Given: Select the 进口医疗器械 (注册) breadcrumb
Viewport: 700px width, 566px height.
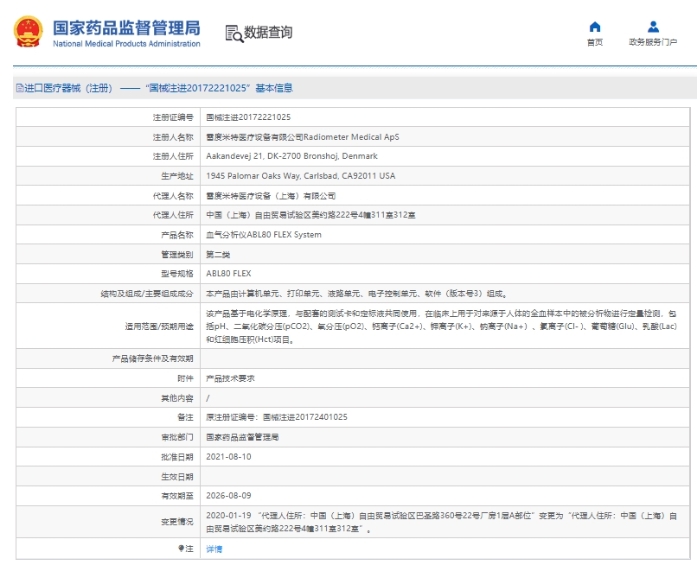Looking at the screenshot, I should pos(68,88).
